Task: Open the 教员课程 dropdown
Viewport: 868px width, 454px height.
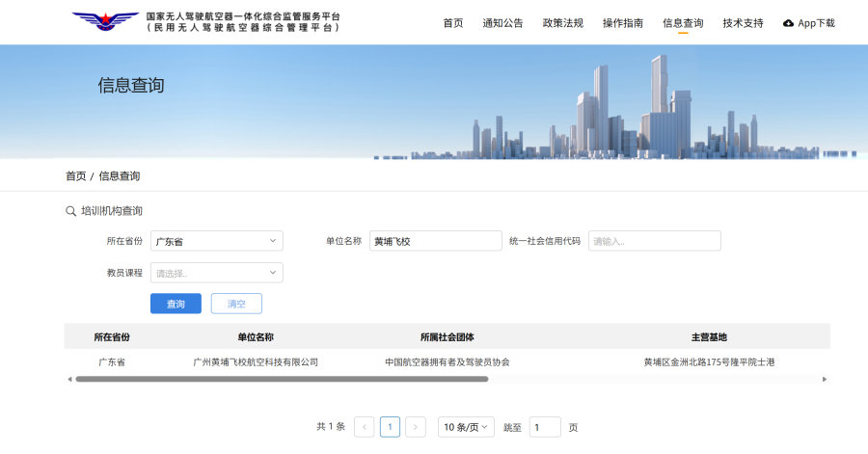Action: point(216,273)
